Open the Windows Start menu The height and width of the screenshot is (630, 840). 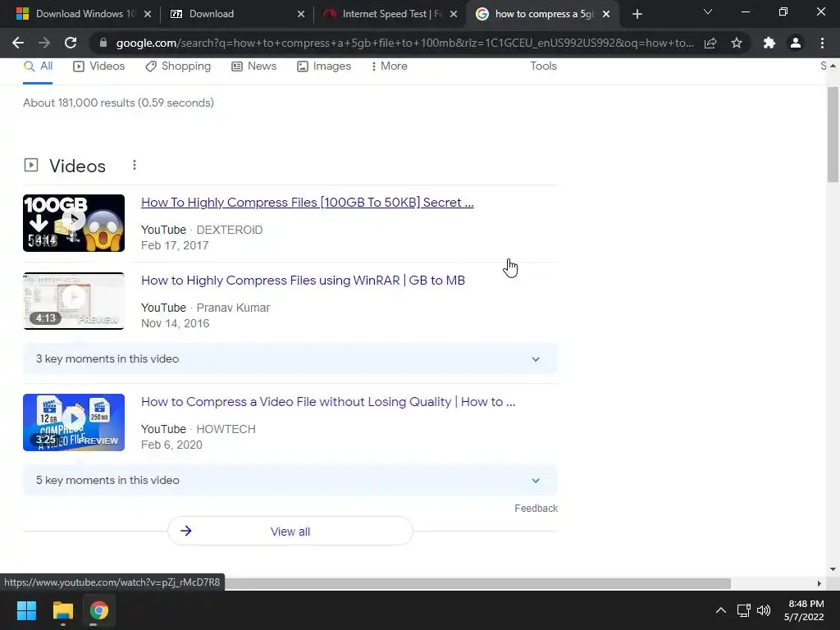(x=26, y=610)
